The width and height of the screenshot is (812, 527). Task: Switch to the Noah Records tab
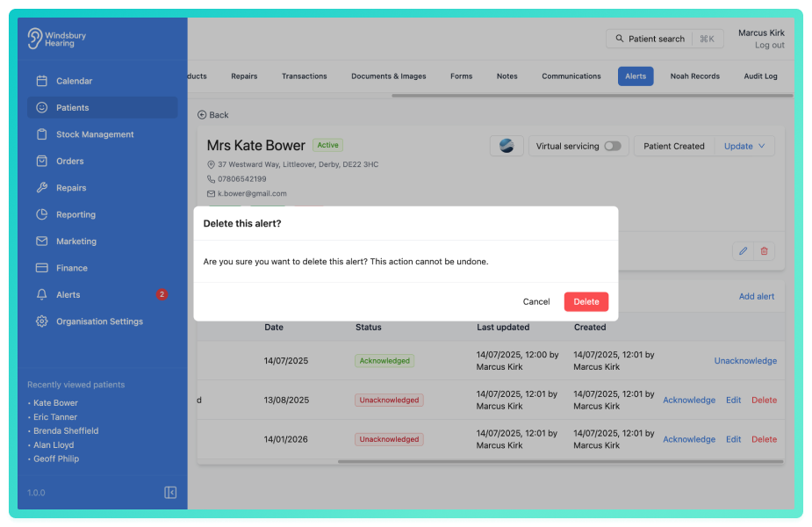(694, 76)
